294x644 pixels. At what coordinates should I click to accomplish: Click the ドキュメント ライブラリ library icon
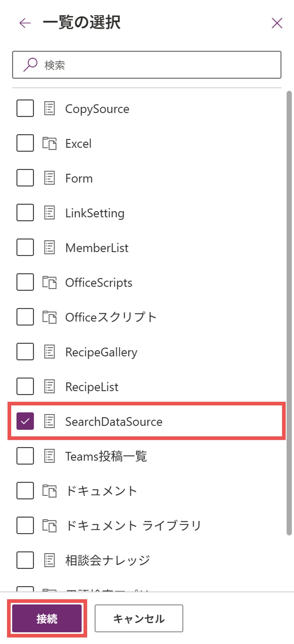(49, 525)
